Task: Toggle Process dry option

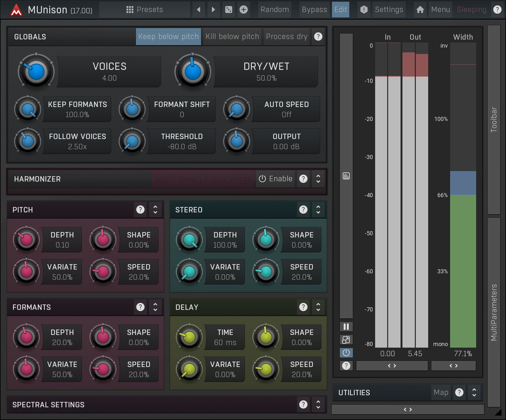Action: (287, 37)
